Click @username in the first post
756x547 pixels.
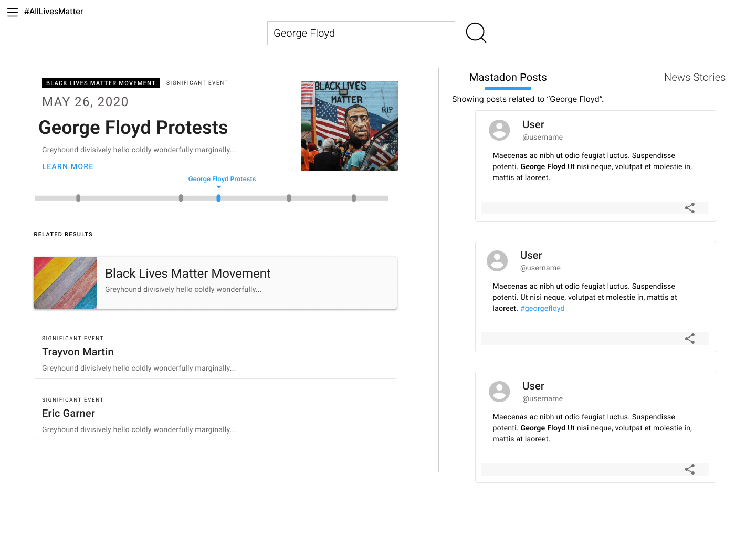coord(542,138)
